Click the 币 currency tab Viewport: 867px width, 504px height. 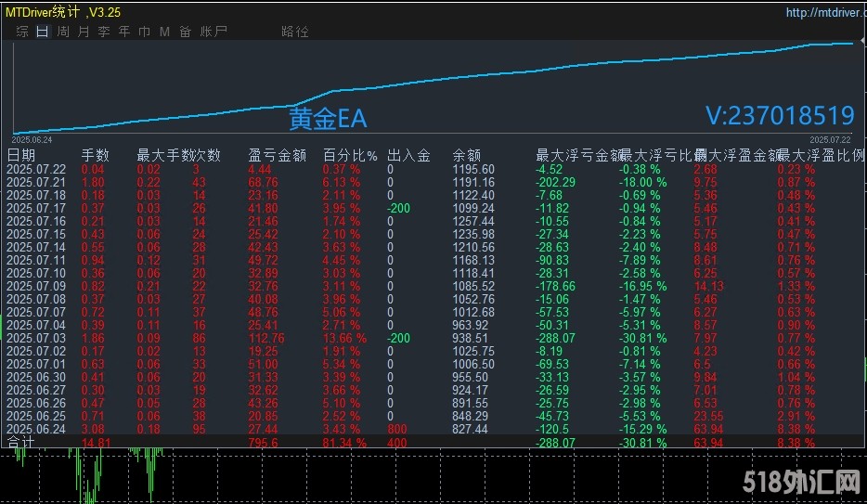coord(145,32)
